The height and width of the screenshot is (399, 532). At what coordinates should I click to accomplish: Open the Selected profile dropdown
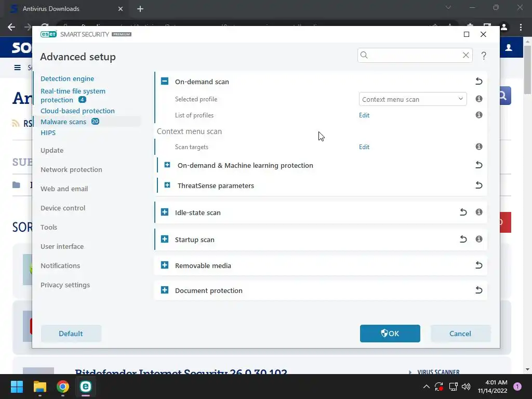(x=413, y=99)
